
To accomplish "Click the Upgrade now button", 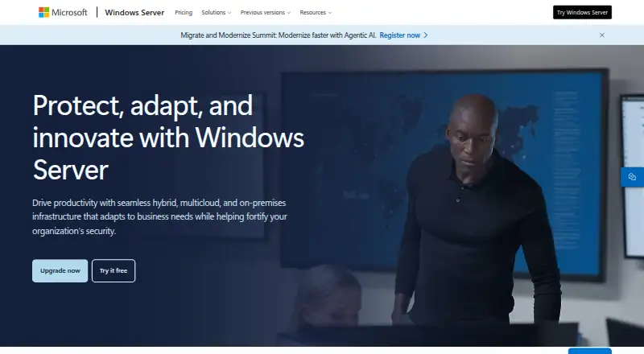I will tap(60, 270).
